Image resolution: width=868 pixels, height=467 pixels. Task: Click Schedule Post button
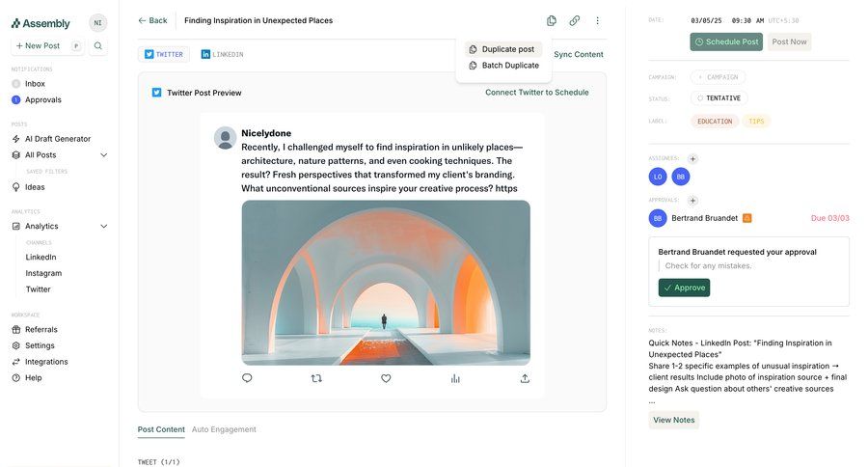pyautogui.click(x=726, y=41)
